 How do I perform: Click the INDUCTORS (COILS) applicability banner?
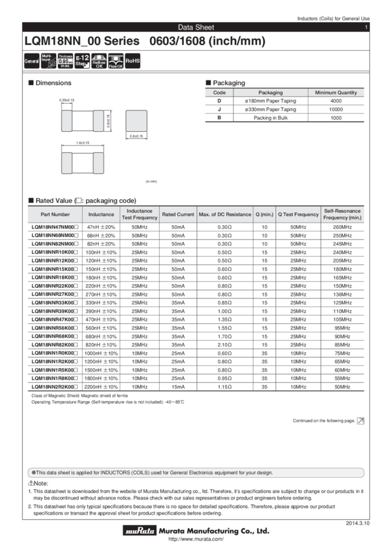tap(196, 473)
